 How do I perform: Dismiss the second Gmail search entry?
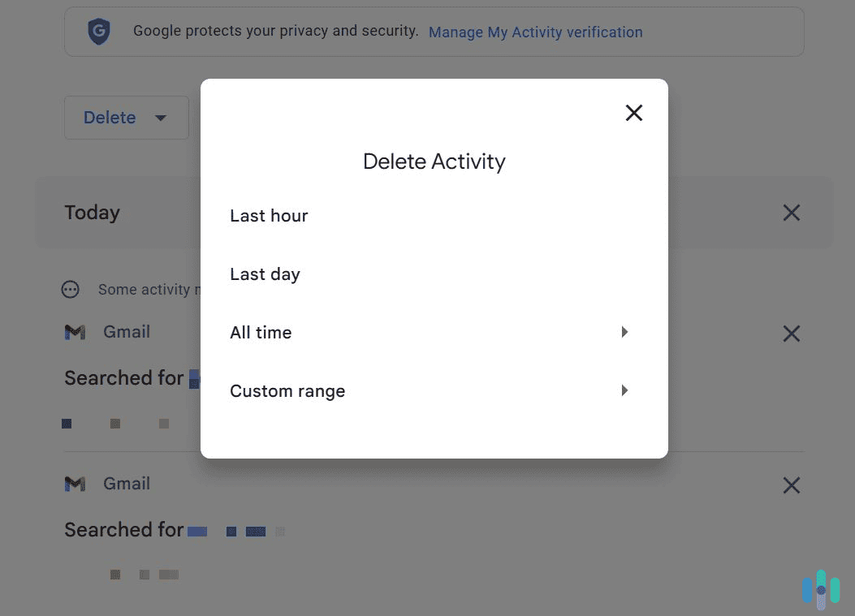click(x=791, y=485)
